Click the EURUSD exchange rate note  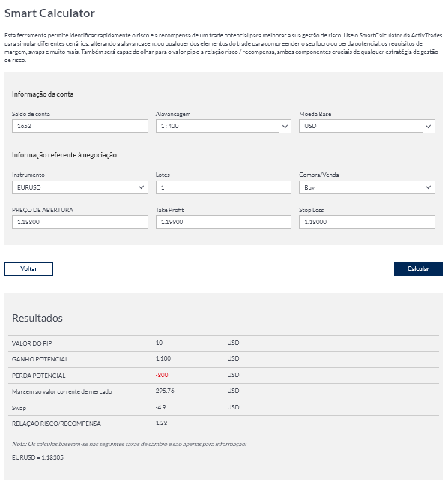click(x=37, y=457)
